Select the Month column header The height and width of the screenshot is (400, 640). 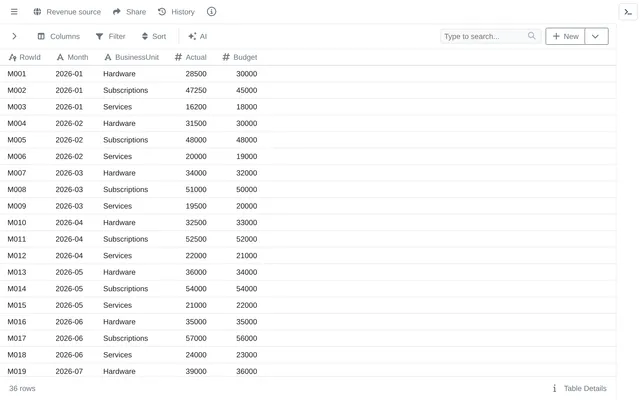(x=72, y=57)
